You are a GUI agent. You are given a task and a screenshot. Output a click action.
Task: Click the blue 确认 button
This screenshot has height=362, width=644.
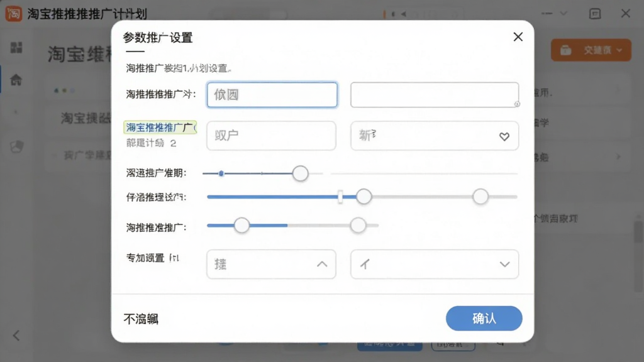(484, 318)
